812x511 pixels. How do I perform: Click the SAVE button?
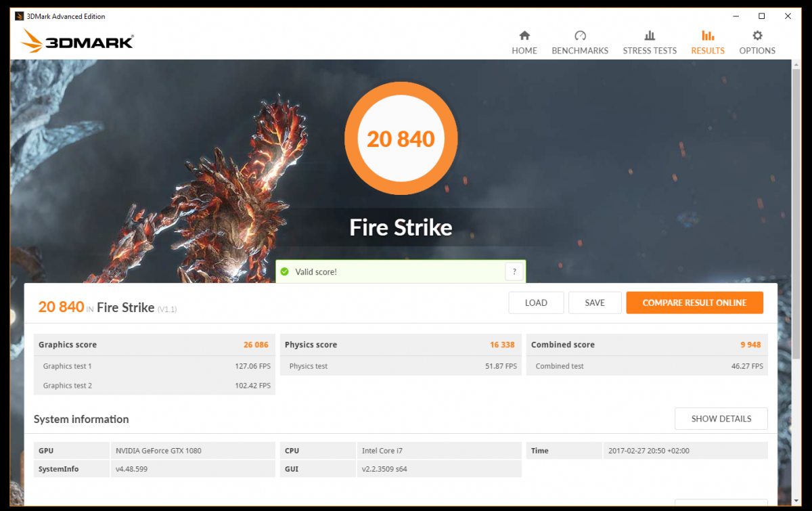coord(595,303)
